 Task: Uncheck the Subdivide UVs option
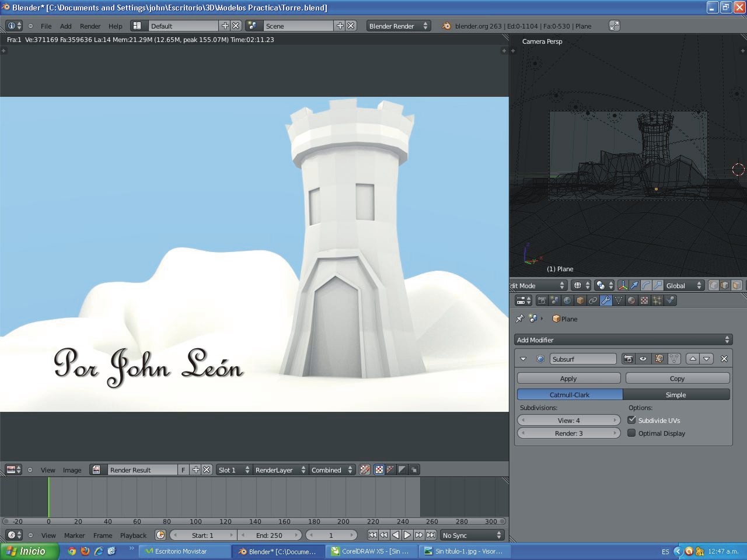point(631,420)
